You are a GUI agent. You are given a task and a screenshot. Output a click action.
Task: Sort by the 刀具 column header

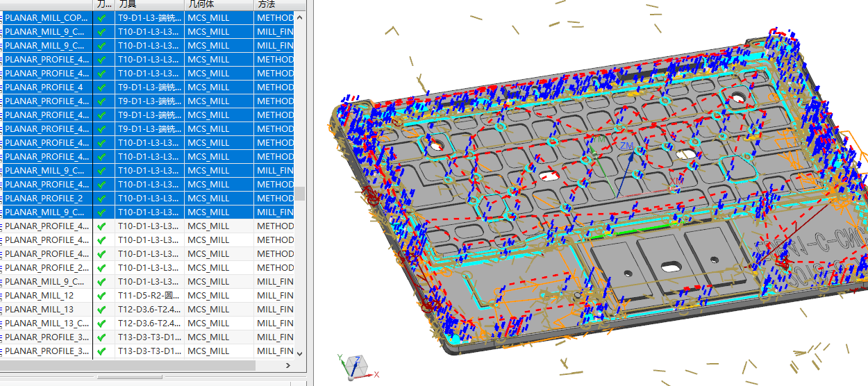(x=149, y=4)
